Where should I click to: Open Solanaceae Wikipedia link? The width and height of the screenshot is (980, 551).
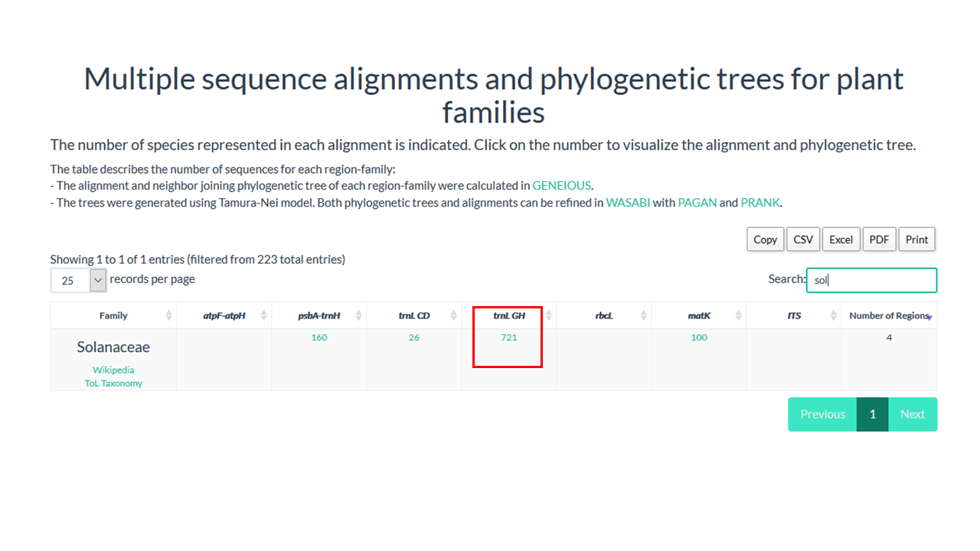coord(113,370)
